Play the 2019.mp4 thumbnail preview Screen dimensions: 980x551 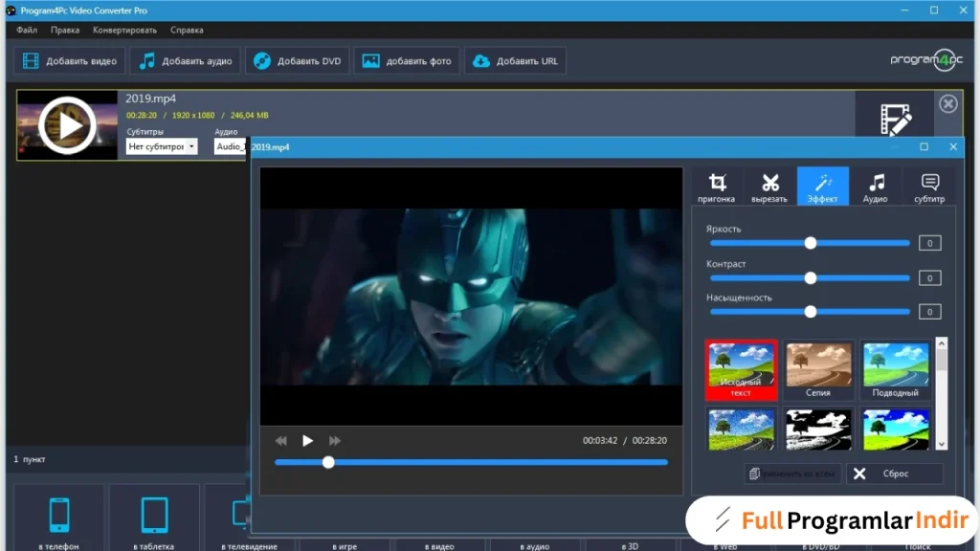(67, 125)
